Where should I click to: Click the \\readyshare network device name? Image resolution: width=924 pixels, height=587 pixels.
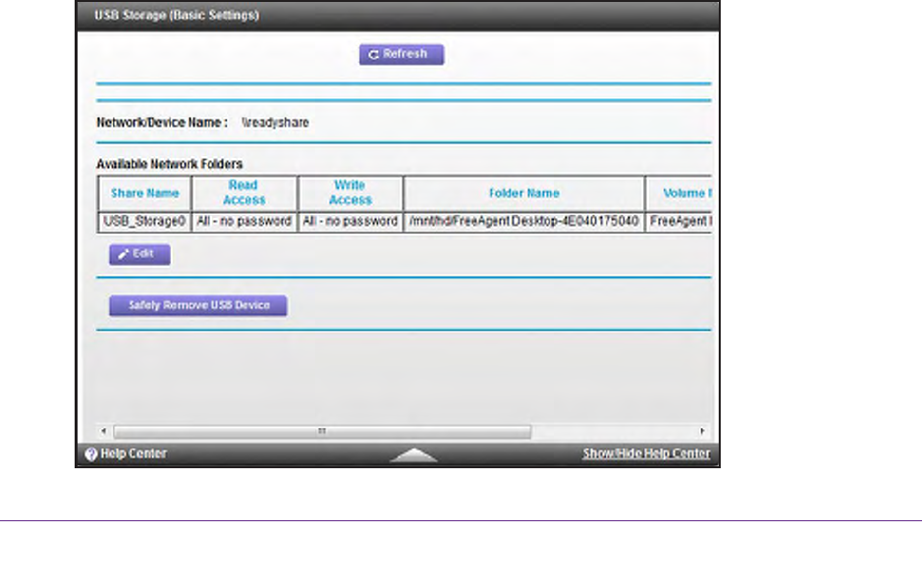(x=275, y=123)
